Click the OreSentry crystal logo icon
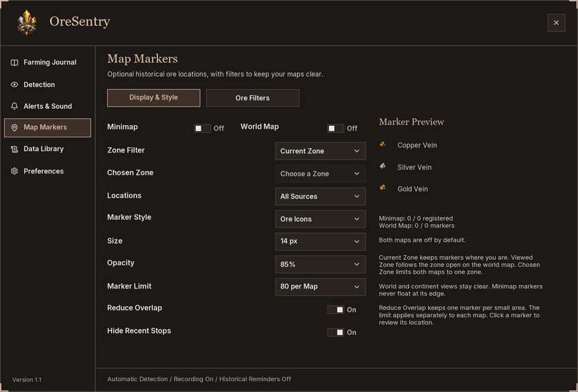Viewport: 578px width, 392px height. pyautogui.click(x=27, y=22)
